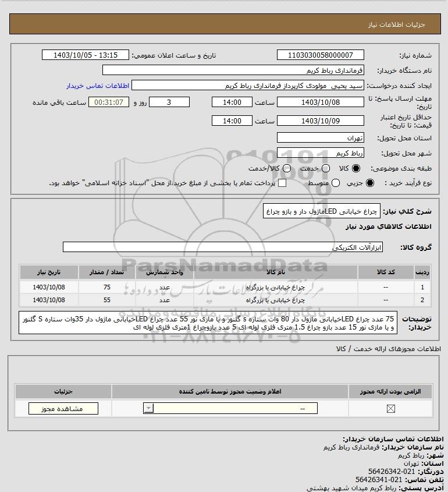
Task: Select the کالا/خدمت radio button
Action: 286,168
